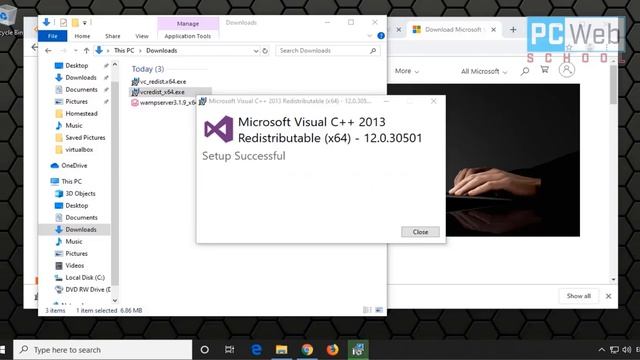The height and width of the screenshot is (360, 640).
Task: Open Firefox from taskbar
Action: [x=332, y=350]
